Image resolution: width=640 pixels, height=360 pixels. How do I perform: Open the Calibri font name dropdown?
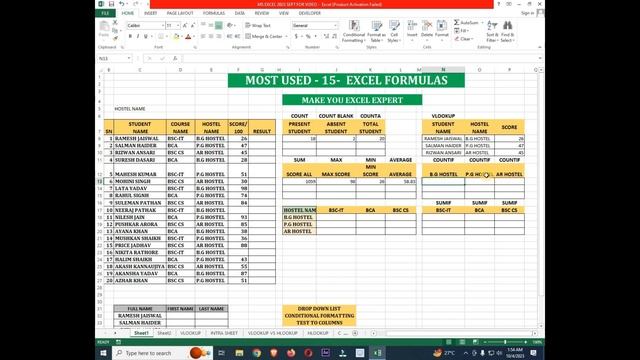[162, 25]
